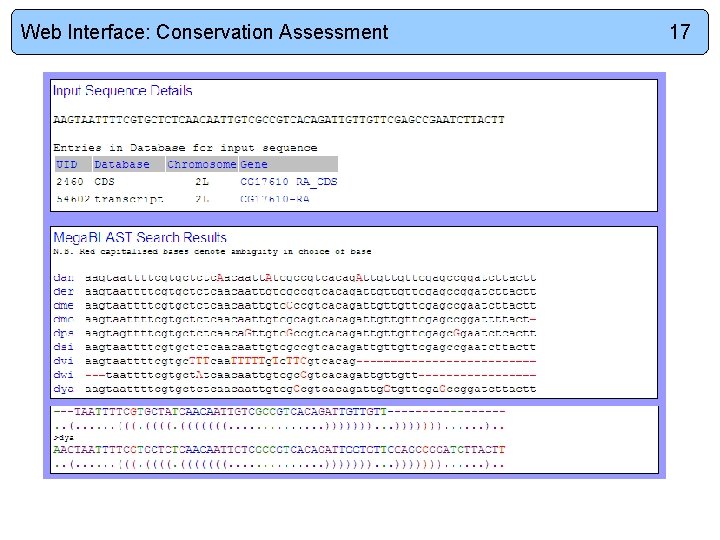Screen dimensions: 720x540
Task: Click the MegaBLAST Search Results heading
Action: [x=140, y=237]
